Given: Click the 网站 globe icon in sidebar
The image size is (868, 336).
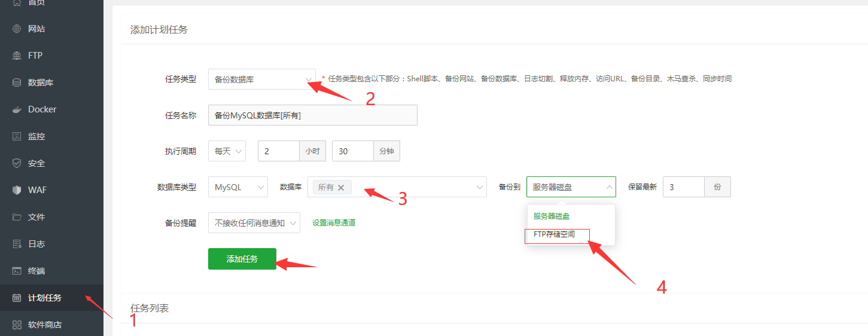Looking at the screenshot, I should pos(17,29).
